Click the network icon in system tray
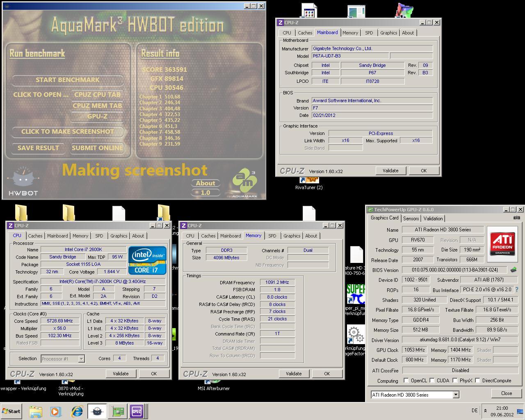This screenshot has height=420, width=525. pyautogui.click(x=520, y=411)
